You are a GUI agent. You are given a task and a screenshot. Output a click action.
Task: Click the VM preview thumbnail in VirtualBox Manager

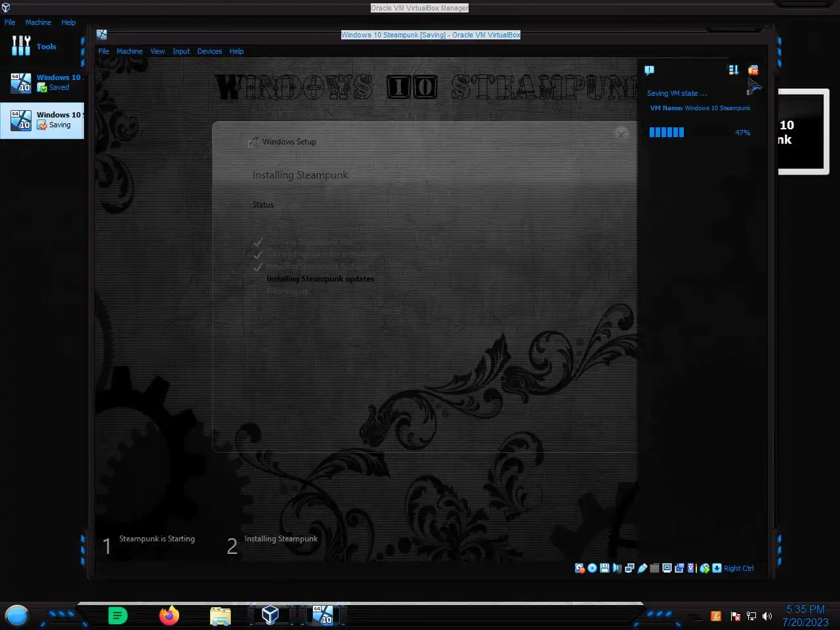pos(803,132)
